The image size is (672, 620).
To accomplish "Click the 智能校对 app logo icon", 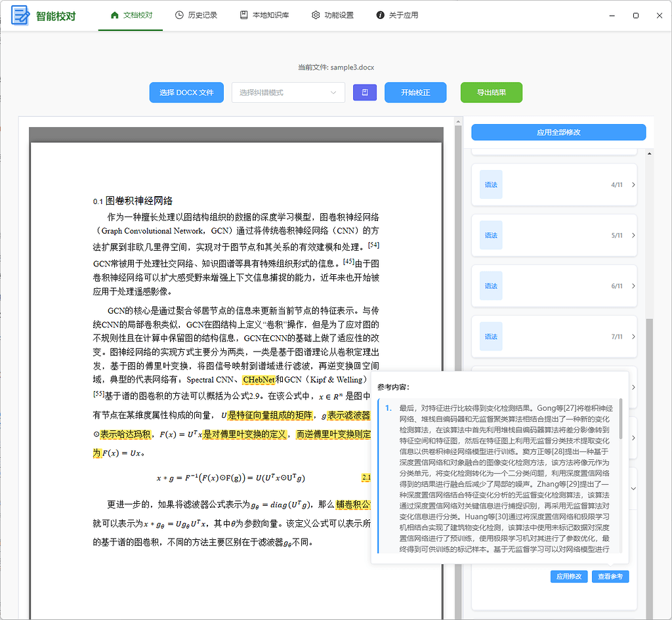I will pos(20,16).
